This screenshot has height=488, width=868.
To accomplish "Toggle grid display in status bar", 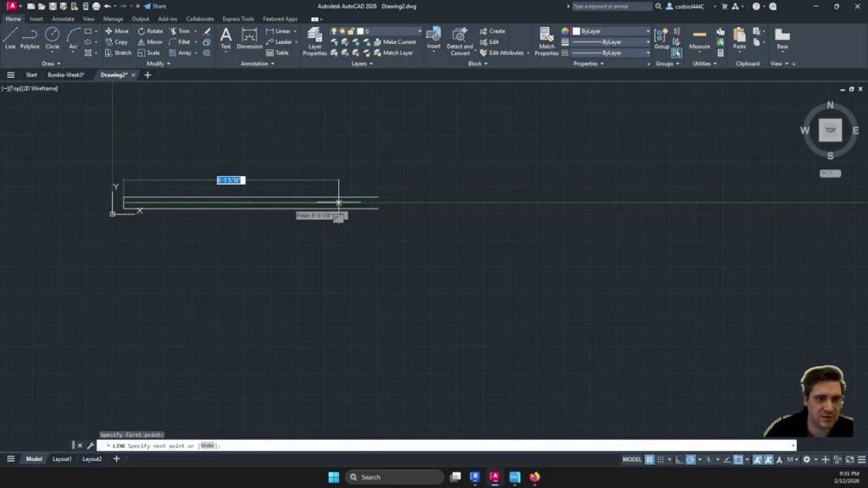I will click(x=649, y=459).
